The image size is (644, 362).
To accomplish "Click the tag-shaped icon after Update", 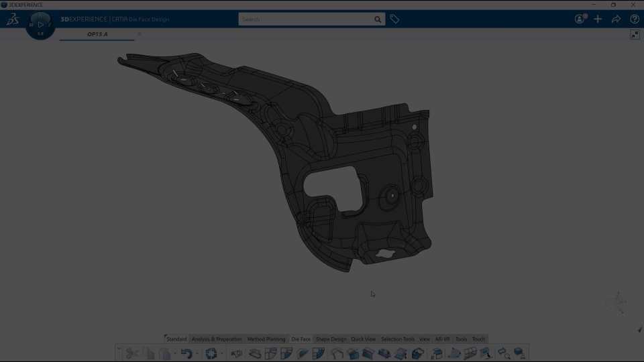I will tap(237, 353).
